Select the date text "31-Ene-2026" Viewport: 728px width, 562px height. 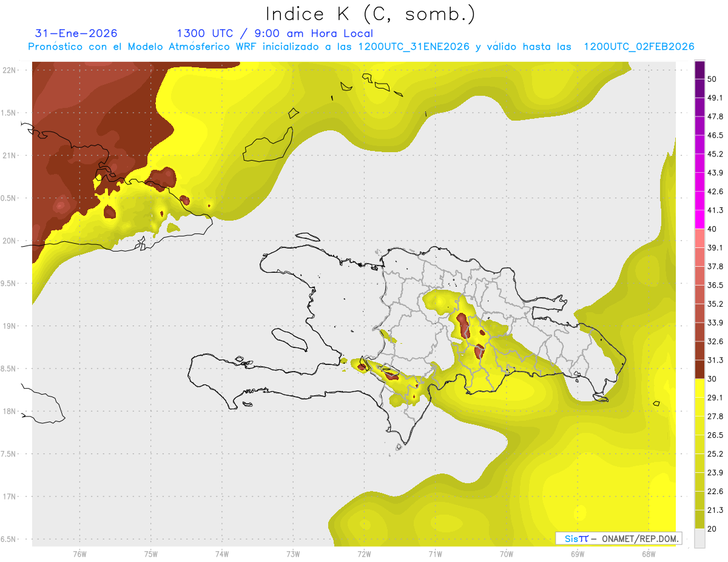point(76,33)
